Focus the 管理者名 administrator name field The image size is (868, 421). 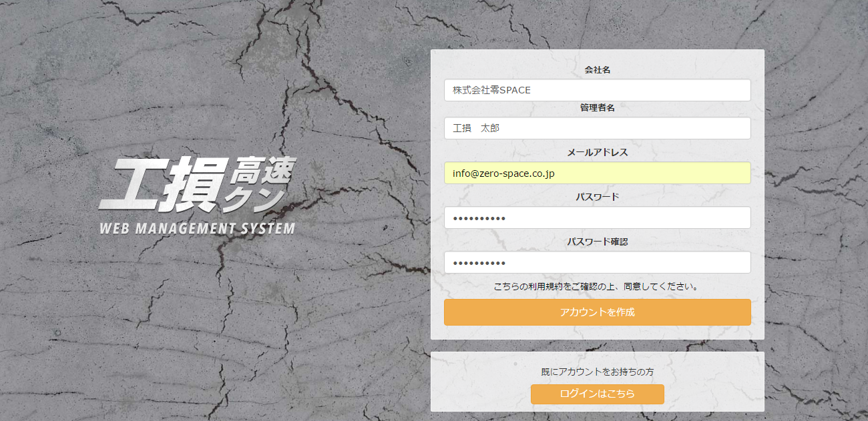pyautogui.click(x=598, y=128)
